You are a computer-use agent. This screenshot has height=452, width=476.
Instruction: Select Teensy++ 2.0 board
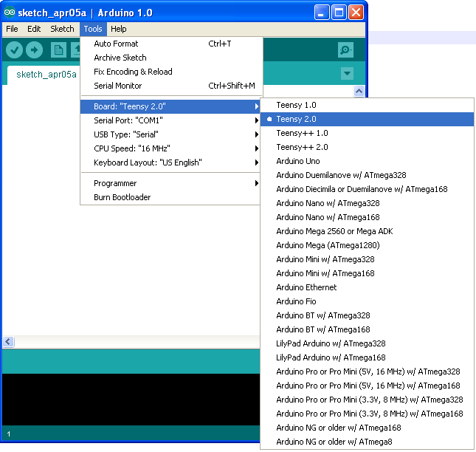tap(367, 147)
